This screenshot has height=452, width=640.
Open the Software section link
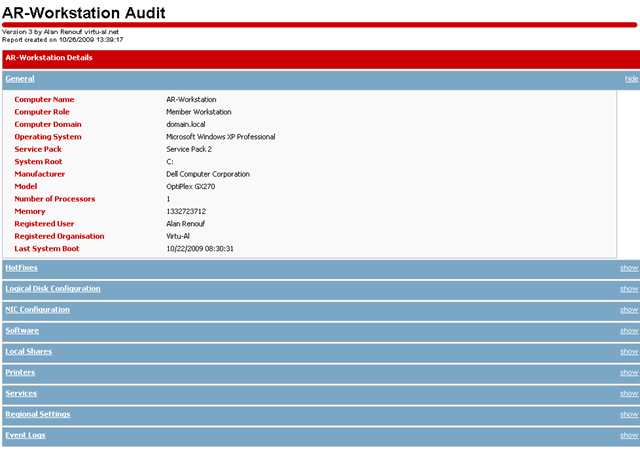(22, 330)
